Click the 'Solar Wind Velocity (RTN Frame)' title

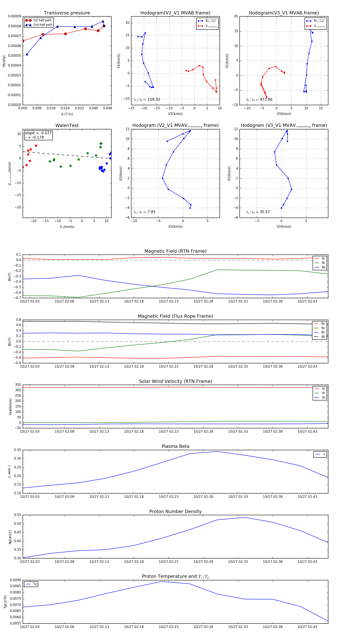tap(175, 381)
